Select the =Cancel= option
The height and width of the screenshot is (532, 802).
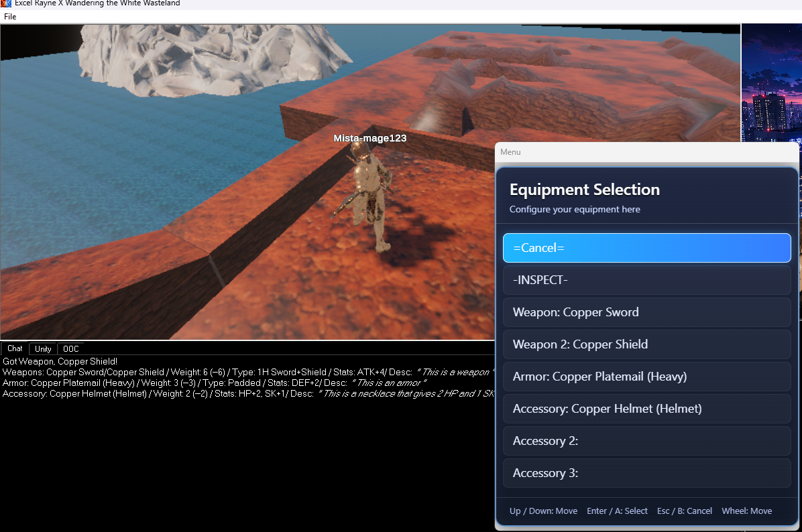(x=646, y=248)
